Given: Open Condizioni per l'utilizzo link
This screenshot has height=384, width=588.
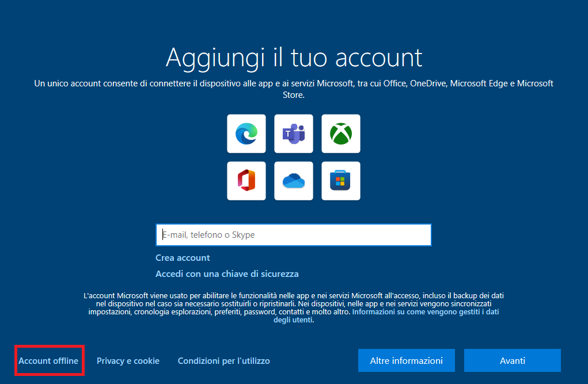Looking at the screenshot, I should click(x=224, y=361).
